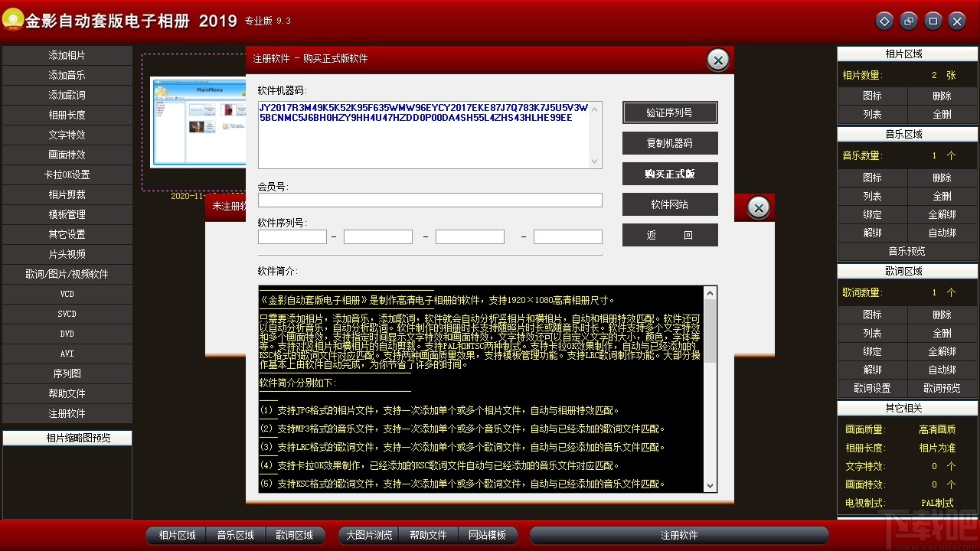The width and height of the screenshot is (980, 551).
Task: Click 注册软件 in the left sidebar
Action: click(67, 414)
